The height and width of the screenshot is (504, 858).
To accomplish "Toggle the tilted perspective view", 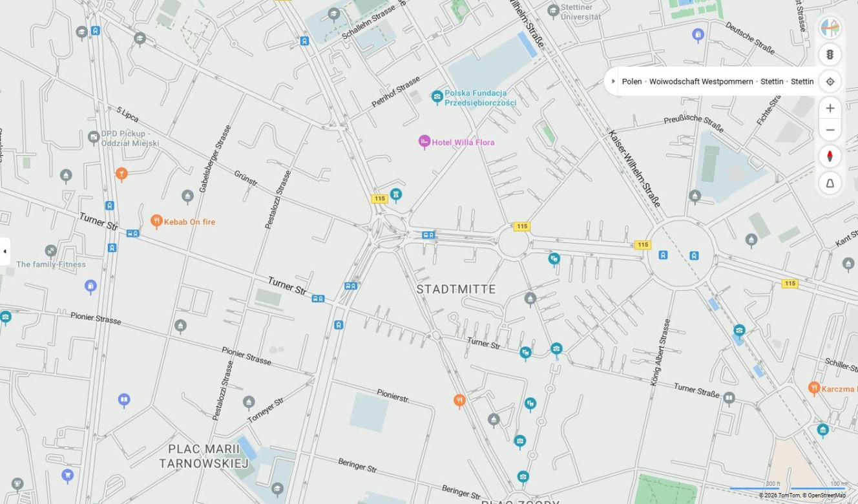I will (830, 184).
